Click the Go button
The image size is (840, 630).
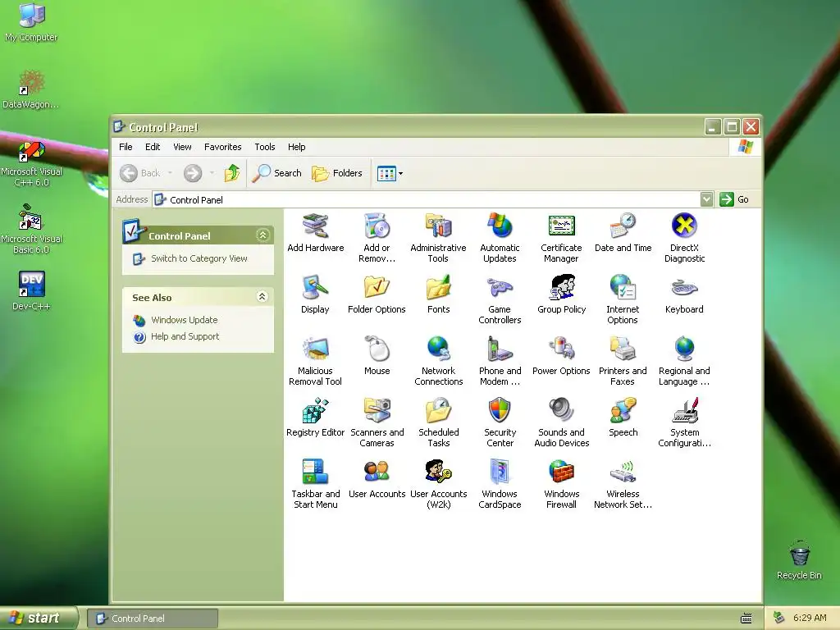click(x=734, y=199)
